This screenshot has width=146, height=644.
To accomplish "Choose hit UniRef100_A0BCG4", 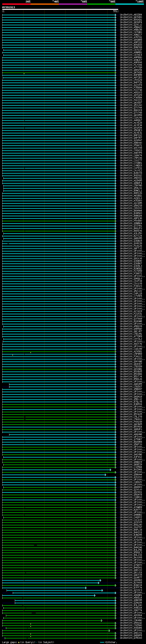I will click(x=131, y=607).
